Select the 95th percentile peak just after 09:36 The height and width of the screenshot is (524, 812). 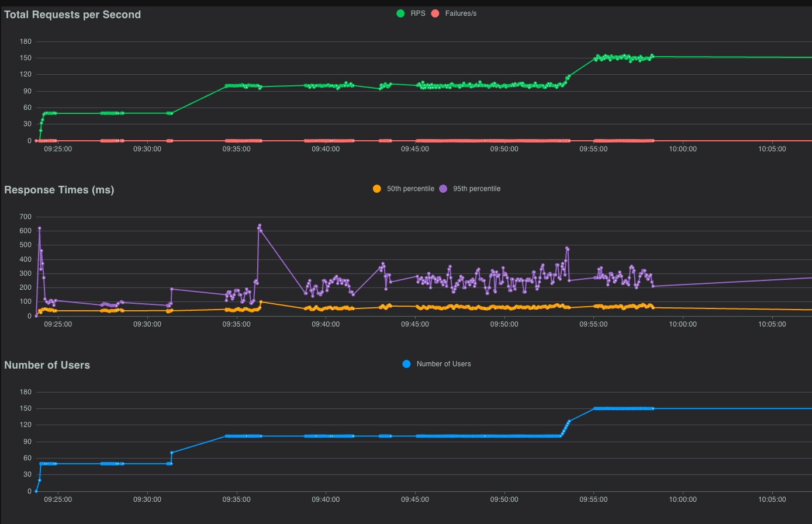click(260, 225)
